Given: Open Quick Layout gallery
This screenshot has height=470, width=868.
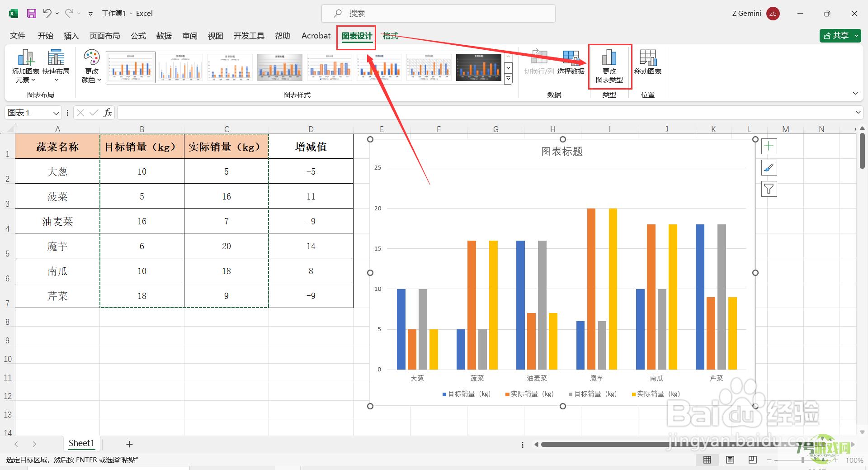Looking at the screenshot, I should click(x=56, y=66).
